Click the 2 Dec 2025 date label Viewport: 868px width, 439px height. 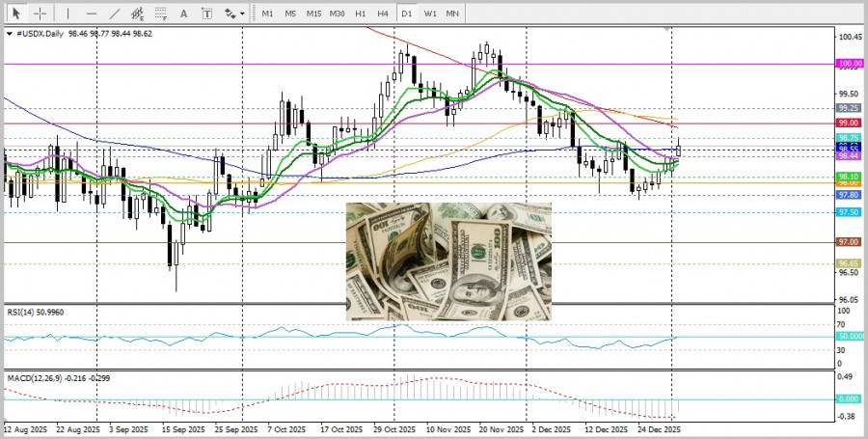[x=552, y=429]
